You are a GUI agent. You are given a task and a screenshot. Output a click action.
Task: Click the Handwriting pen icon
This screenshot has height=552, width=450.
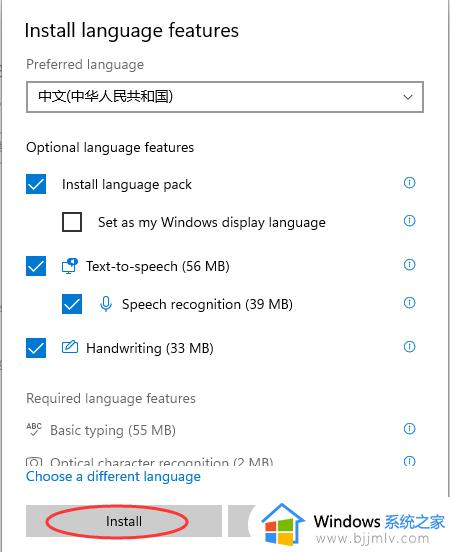point(70,347)
